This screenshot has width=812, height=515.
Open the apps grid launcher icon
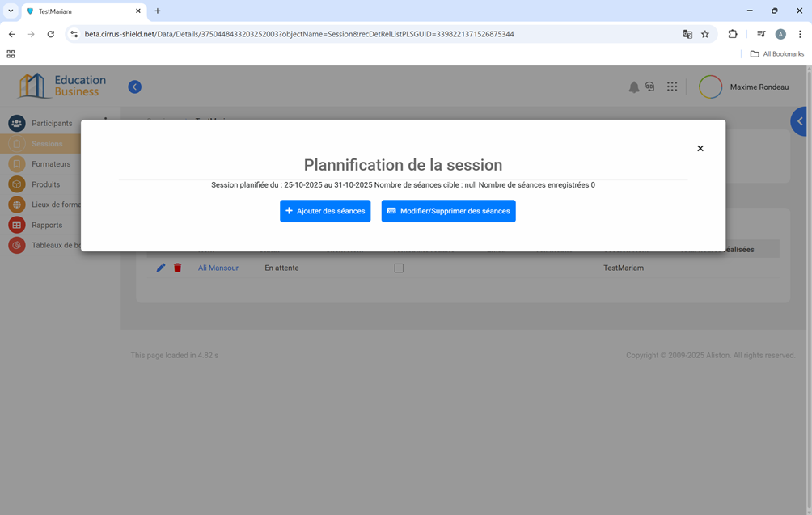click(x=672, y=87)
